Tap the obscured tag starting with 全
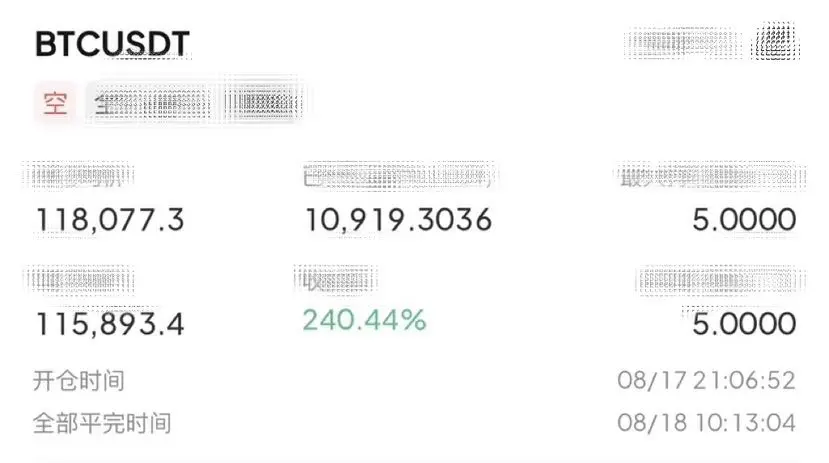The height and width of the screenshot is (463, 829). coord(151,103)
